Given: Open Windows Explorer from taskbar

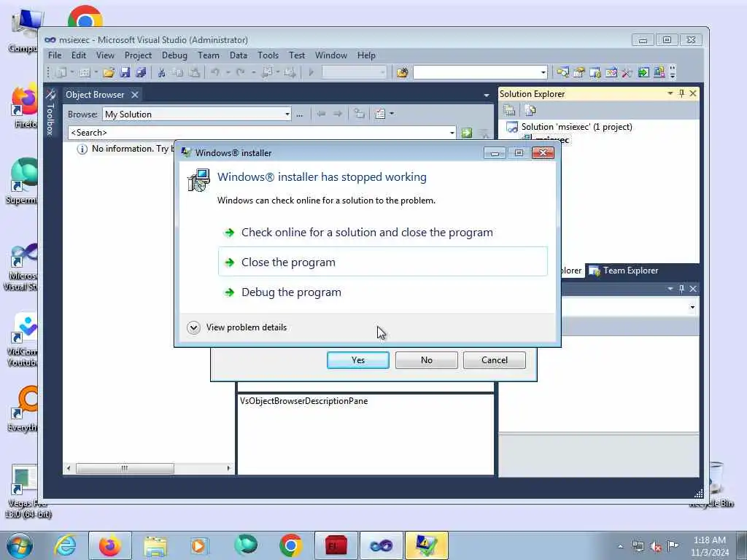Looking at the screenshot, I should point(155,545).
